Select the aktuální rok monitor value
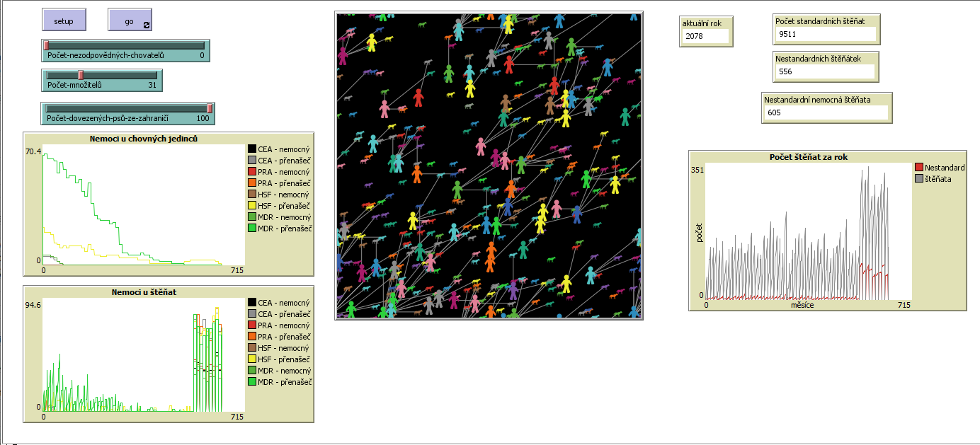Viewport: 980px width, 445px height. [x=705, y=36]
